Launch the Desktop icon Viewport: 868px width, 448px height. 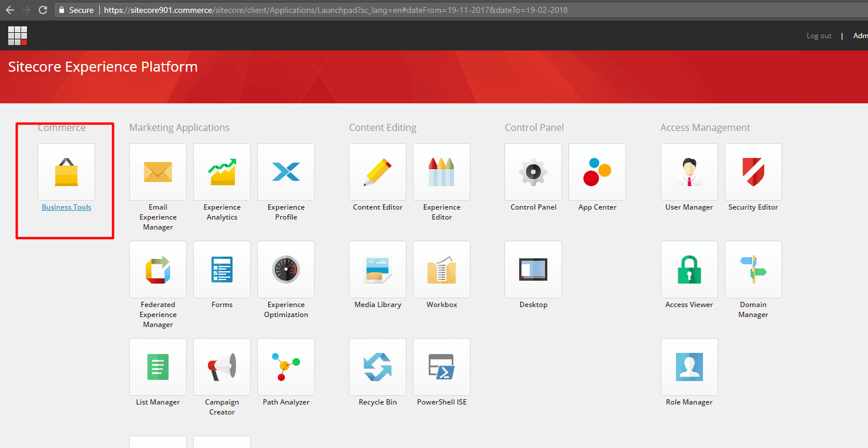(x=533, y=270)
